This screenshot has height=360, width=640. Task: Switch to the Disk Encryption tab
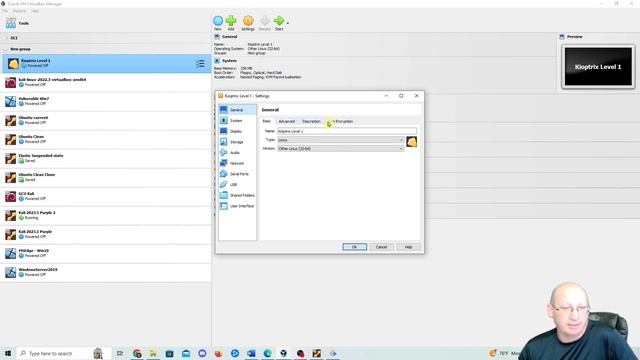point(341,121)
